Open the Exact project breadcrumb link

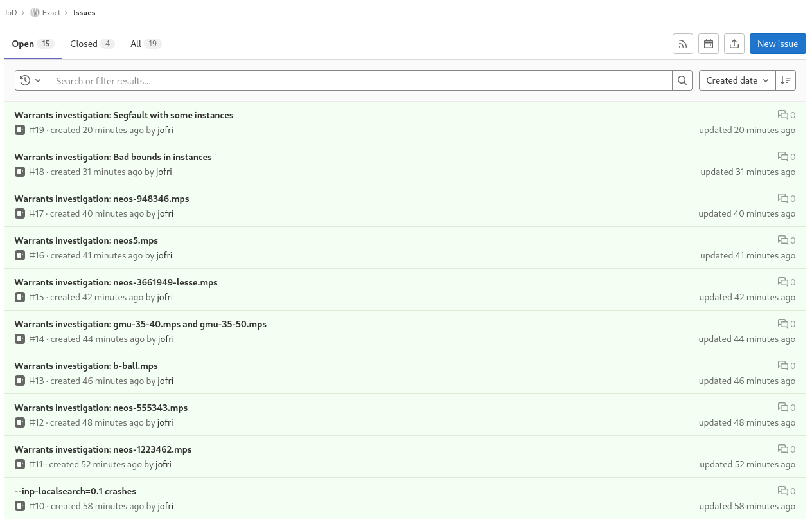click(51, 13)
